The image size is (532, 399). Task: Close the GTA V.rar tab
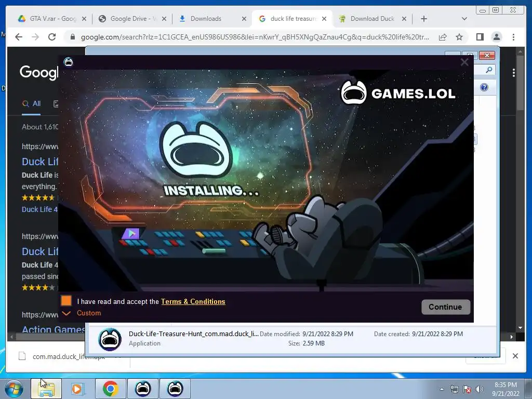(84, 19)
